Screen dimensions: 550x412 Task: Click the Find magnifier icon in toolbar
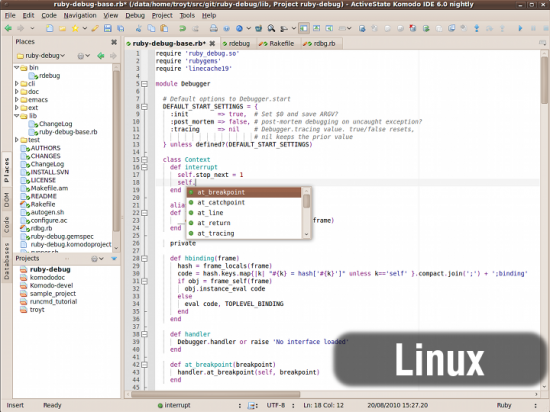[271, 28]
